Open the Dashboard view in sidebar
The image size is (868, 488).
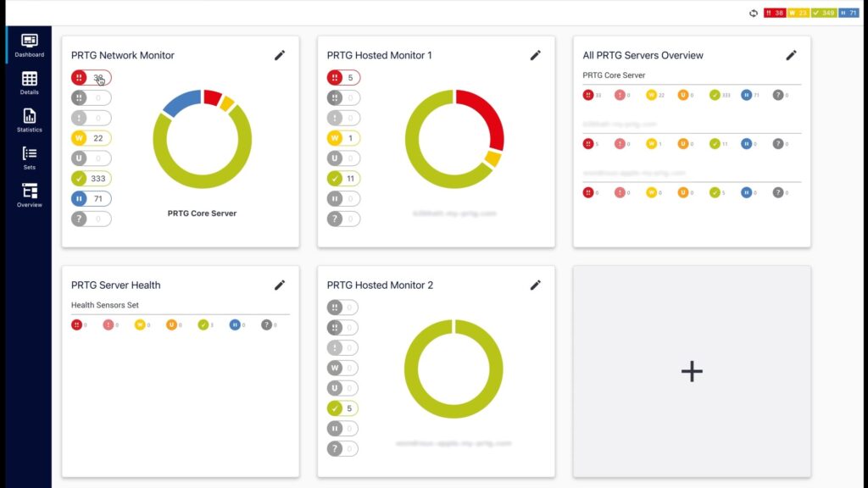(x=29, y=45)
